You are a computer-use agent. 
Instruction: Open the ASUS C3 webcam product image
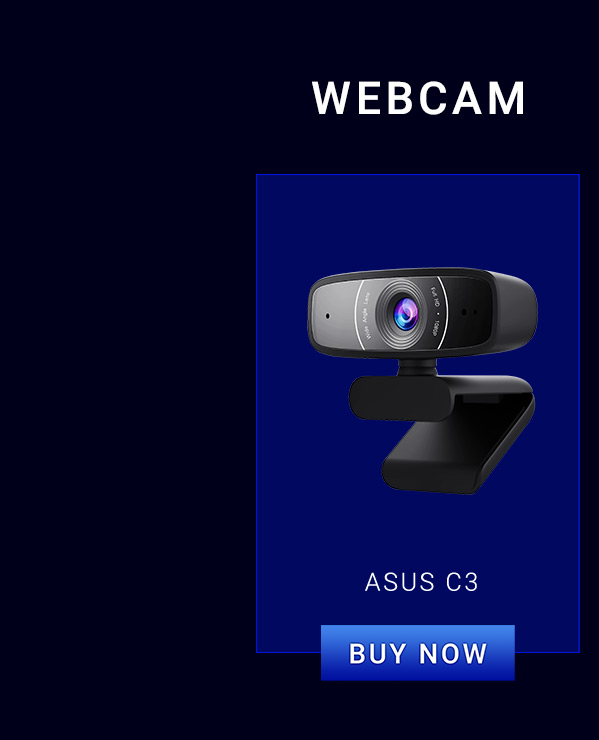[x=422, y=380]
